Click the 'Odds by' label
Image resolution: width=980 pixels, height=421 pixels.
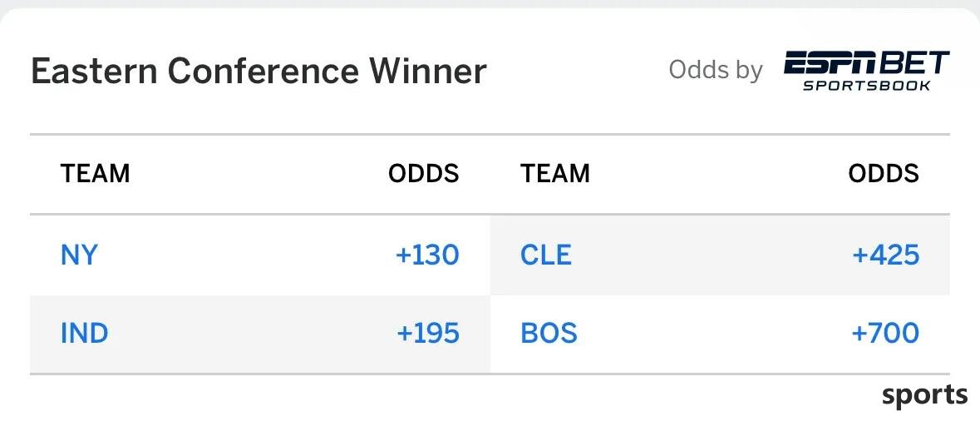[716, 69]
